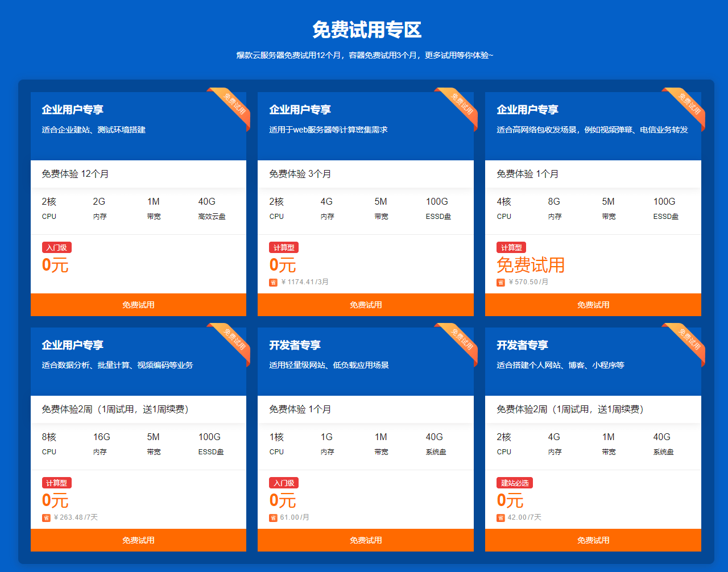
Task: Click the corner ribbon on the 建站必选 card
Action: tap(688, 340)
